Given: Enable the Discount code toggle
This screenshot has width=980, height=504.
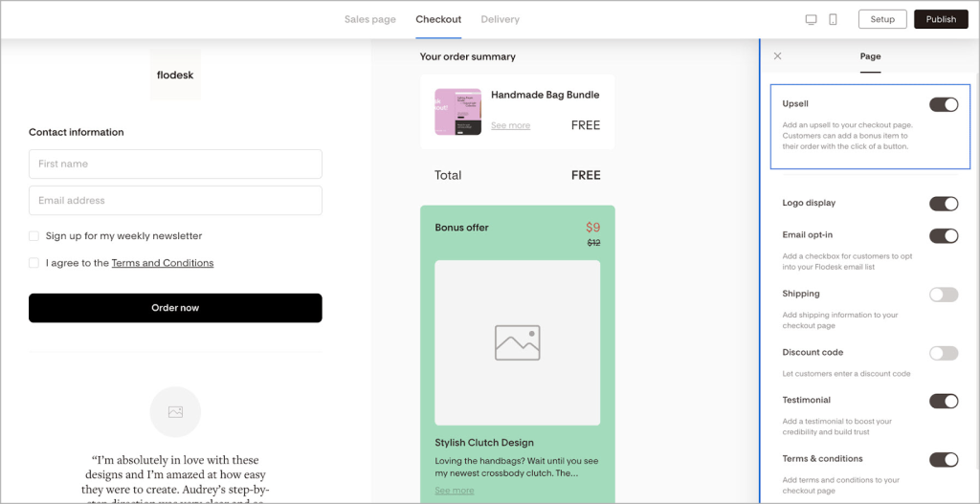Looking at the screenshot, I should (943, 353).
